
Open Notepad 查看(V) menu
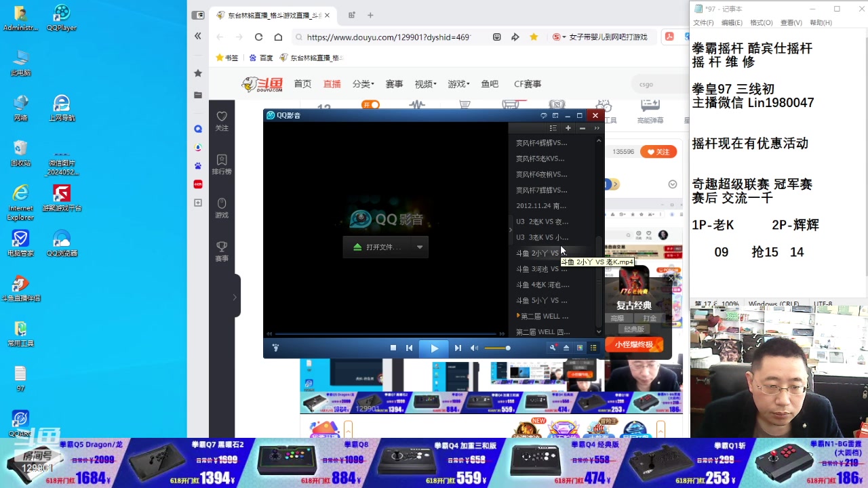click(x=791, y=22)
